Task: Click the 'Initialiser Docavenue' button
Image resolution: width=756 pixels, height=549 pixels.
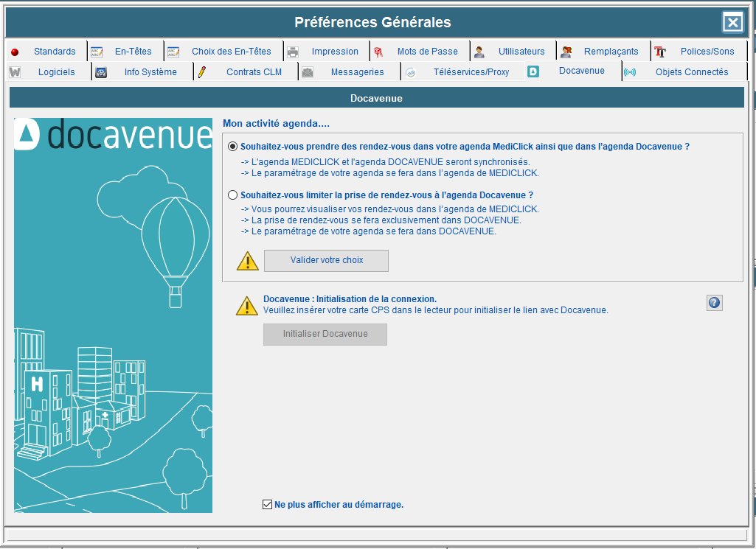Action: [x=325, y=334]
